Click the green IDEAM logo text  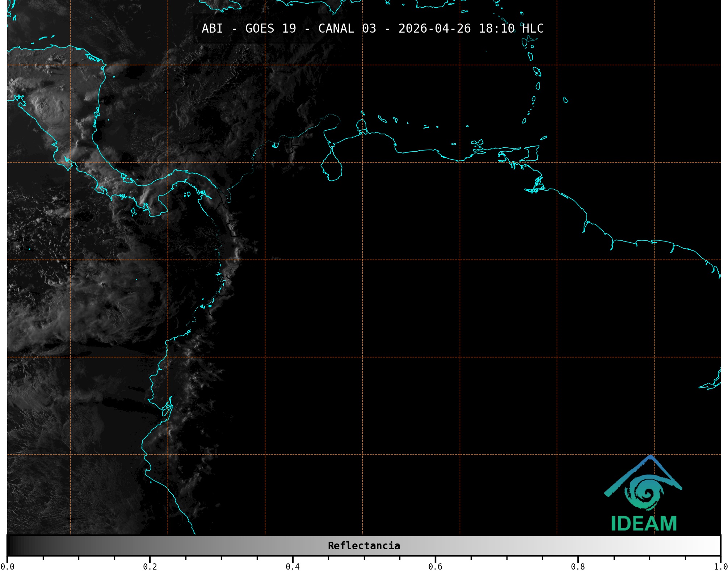pos(644,524)
